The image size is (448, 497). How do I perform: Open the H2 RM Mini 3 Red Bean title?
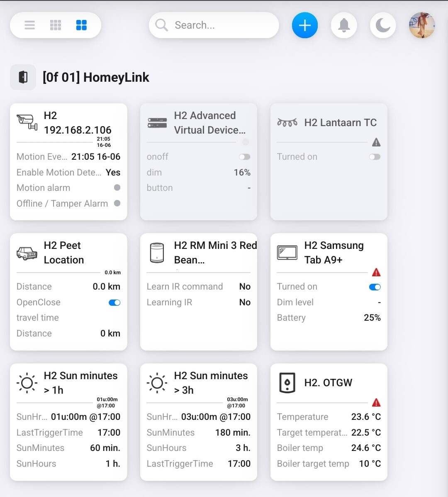coord(215,253)
